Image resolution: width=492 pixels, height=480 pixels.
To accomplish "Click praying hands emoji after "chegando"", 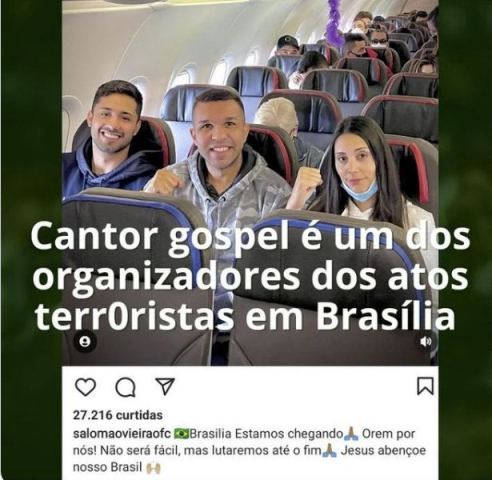I will click(x=352, y=434).
